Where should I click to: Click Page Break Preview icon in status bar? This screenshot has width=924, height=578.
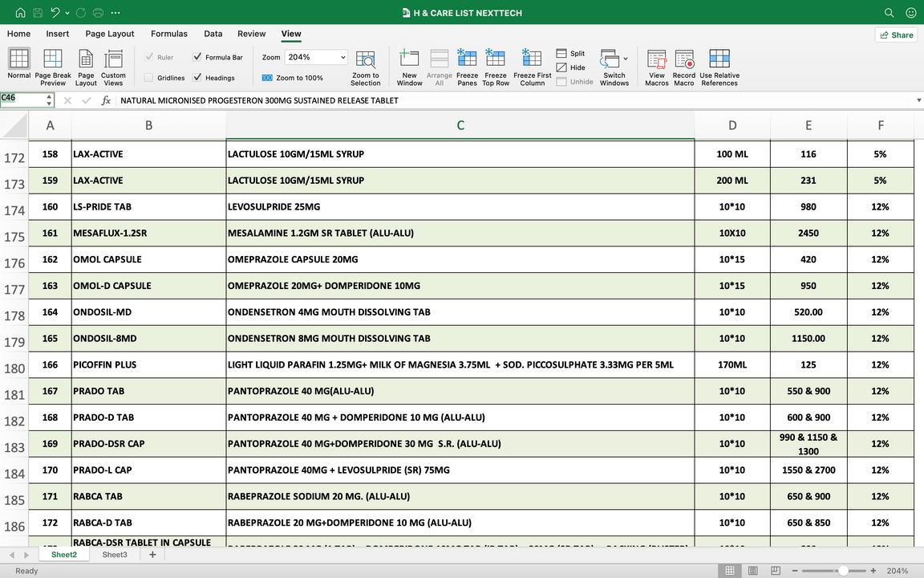776,570
